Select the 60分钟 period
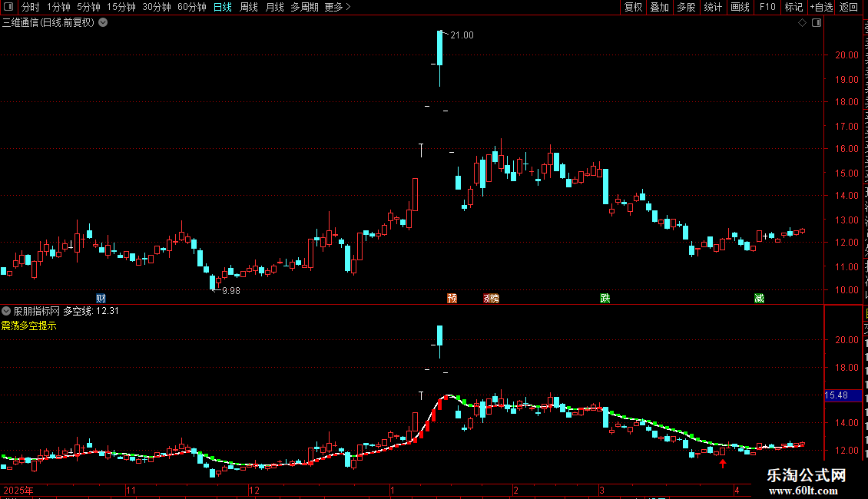The height and width of the screenshot is (499, 868). pyautogui.click(x=192, y=7)
